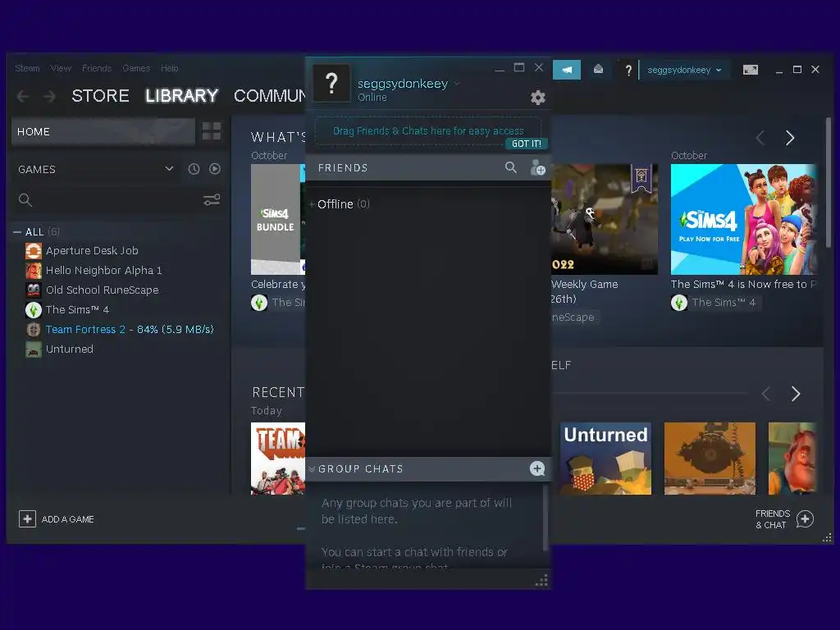Switch to the STORE tab
Viewport: 840px width, 630px height.
coord(100,96)
